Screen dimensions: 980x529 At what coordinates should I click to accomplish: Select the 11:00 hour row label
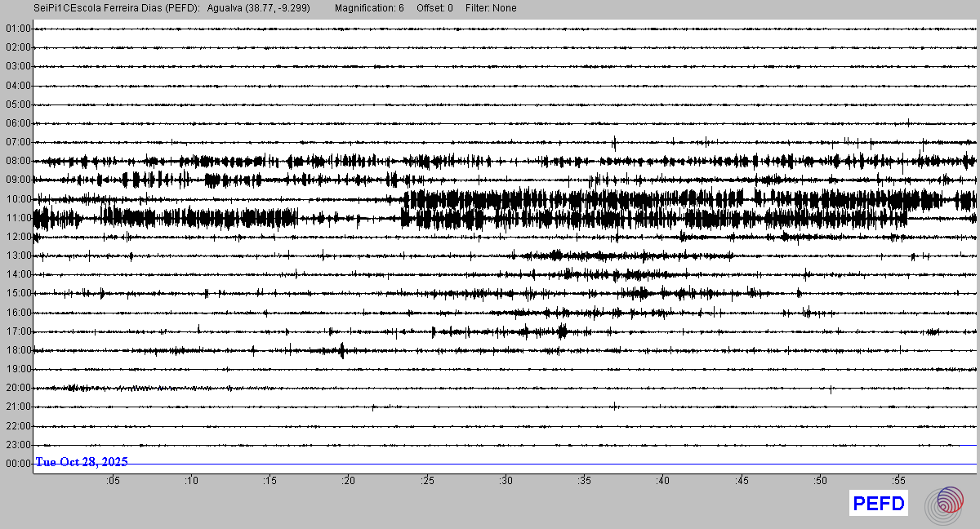17,218
